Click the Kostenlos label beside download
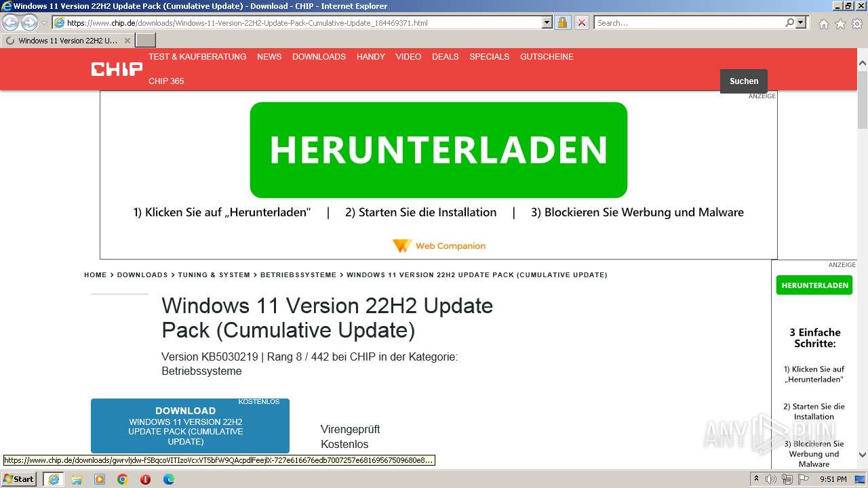This screenshot has width=868, height=488. 344,444
